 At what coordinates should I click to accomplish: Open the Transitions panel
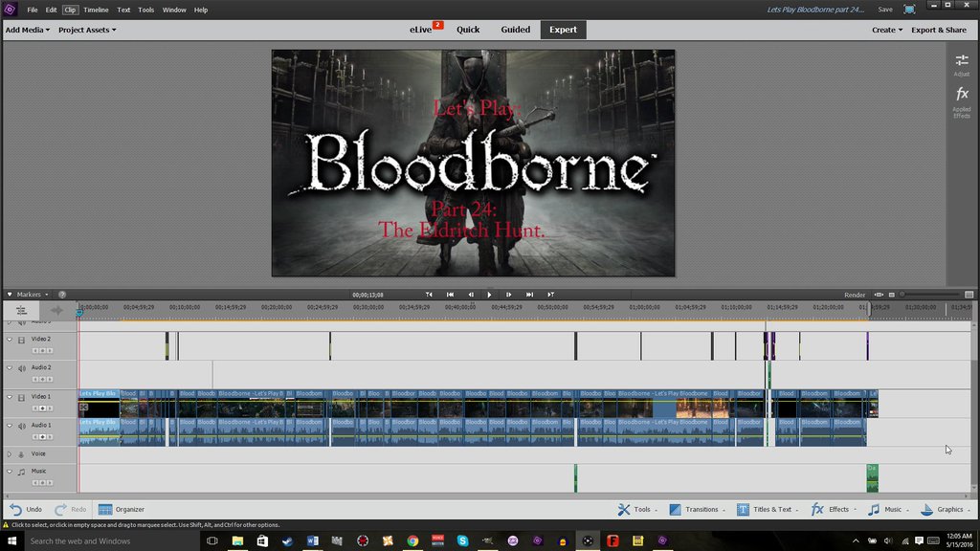(x=697, y=509)
